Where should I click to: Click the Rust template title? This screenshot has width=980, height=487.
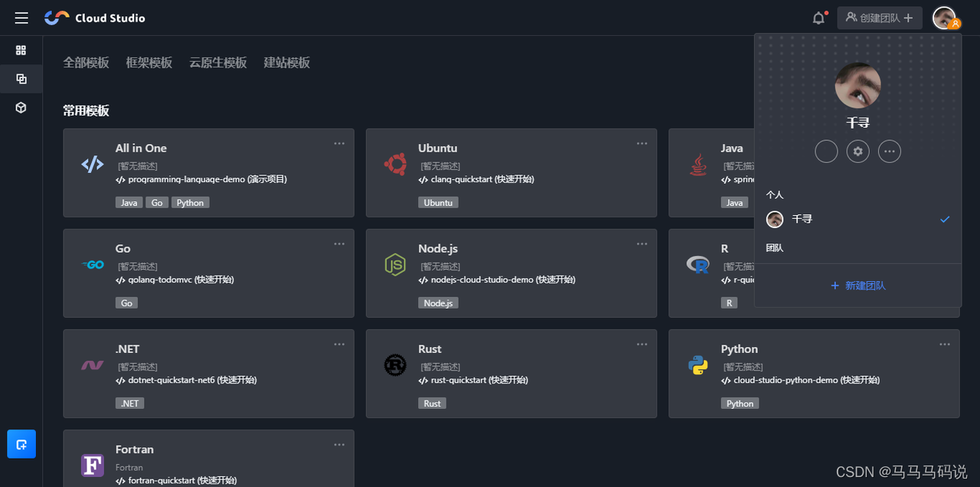(430, 349)
